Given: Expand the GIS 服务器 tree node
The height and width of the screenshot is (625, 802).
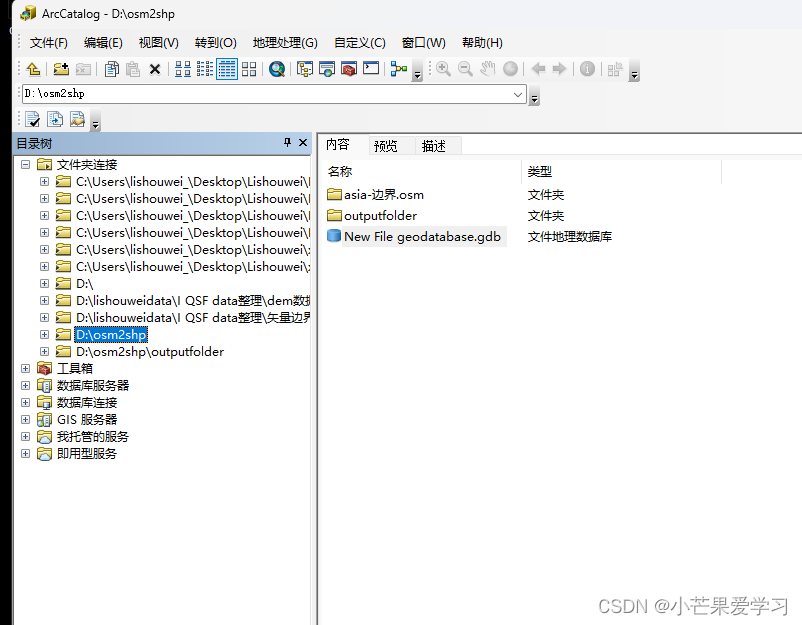Looking at the screenshot, I should [x=25, y=419].
